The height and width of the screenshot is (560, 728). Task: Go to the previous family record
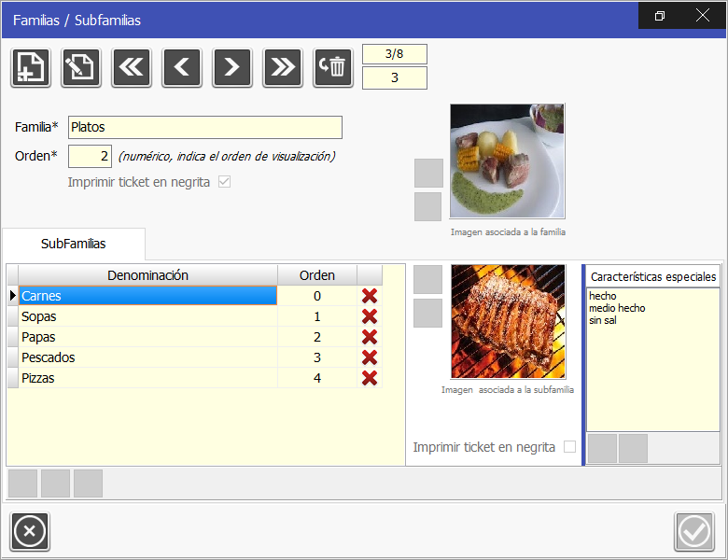pos(182,68)
